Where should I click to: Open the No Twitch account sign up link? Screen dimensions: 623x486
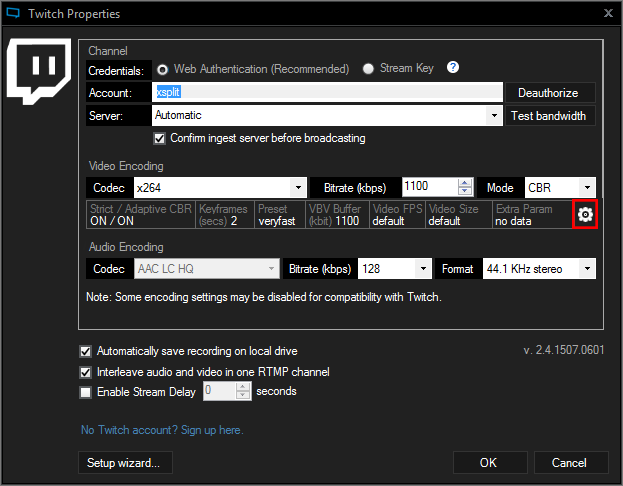coord(162,430)
